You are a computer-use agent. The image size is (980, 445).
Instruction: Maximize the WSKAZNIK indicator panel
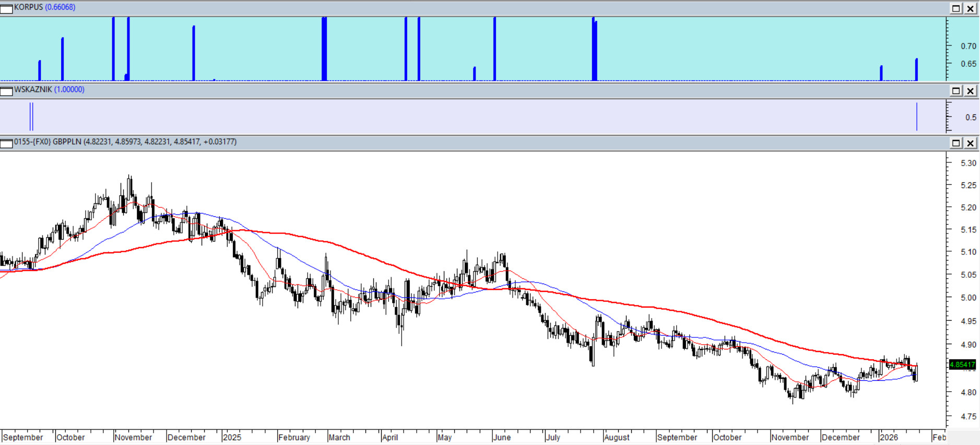956,91
